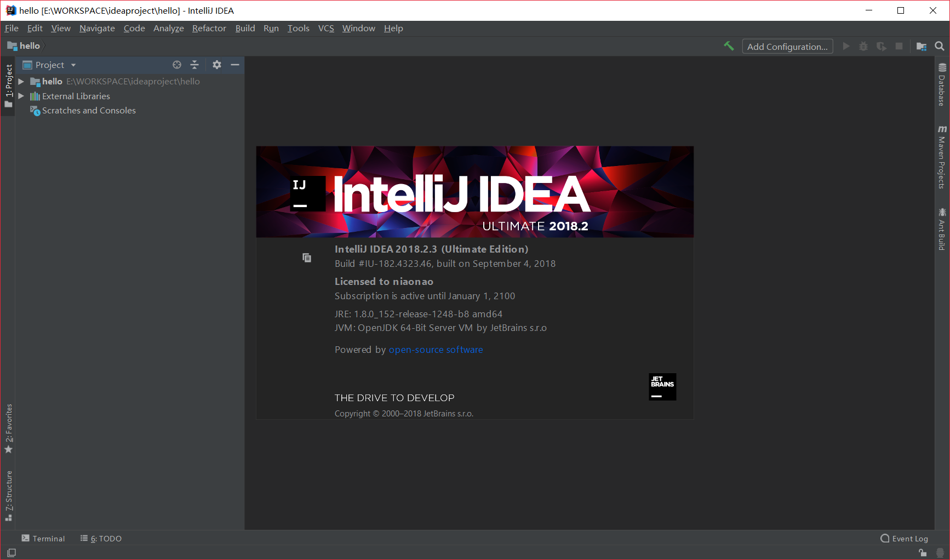Open the Database tool window

point(942,85)
